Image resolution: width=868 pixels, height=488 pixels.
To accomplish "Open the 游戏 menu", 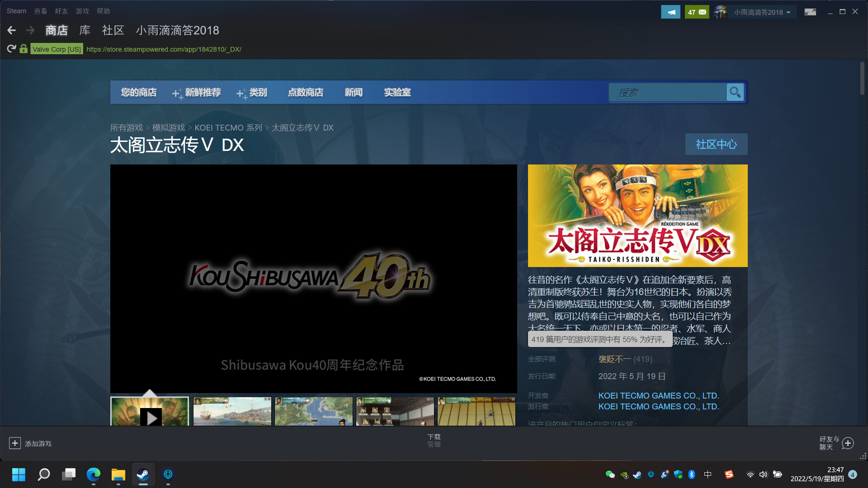I will [82, 11].
